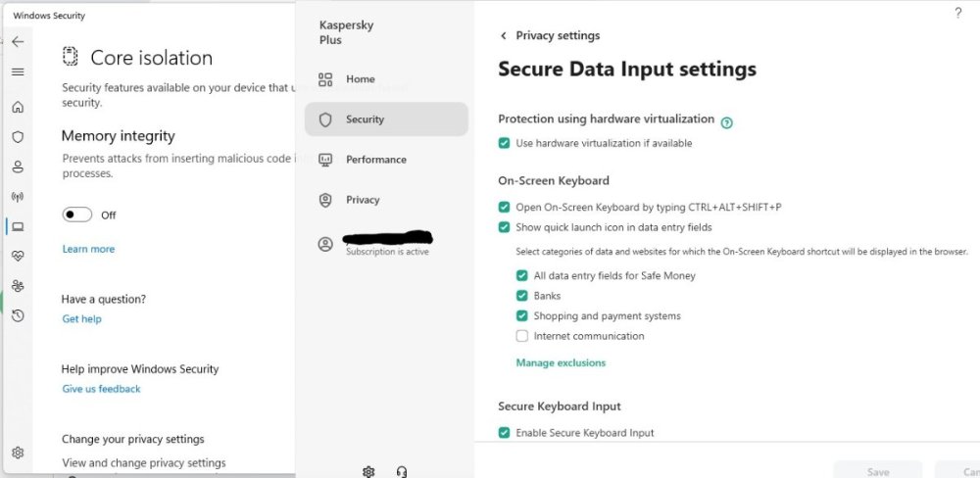
Task: Switch to Kaspersky Privacy section
Action: click(362, 200)
